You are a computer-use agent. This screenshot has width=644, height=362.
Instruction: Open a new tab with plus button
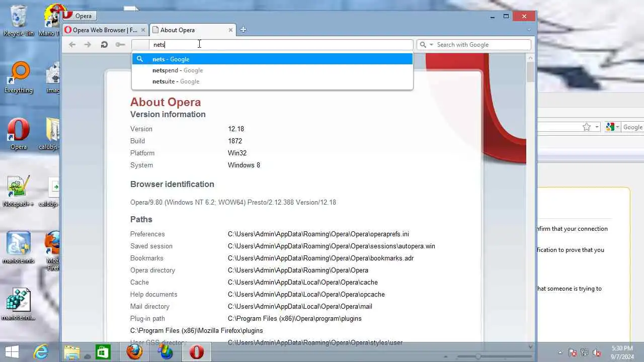[x=243, y=30]
